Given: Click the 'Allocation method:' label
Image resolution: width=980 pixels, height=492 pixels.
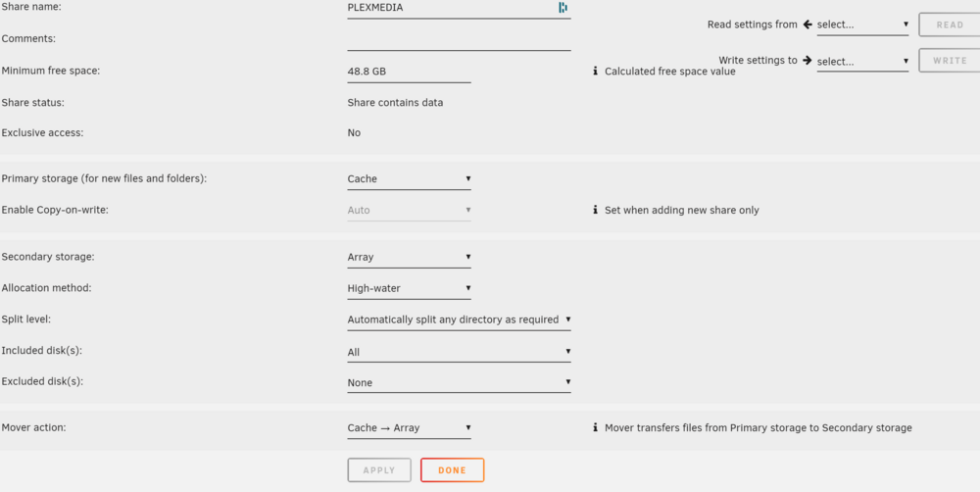Looking at the screenshot, I should (46, 288).
